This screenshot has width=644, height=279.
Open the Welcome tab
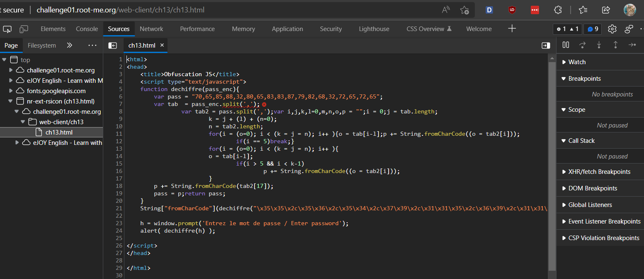coord(479,29)
